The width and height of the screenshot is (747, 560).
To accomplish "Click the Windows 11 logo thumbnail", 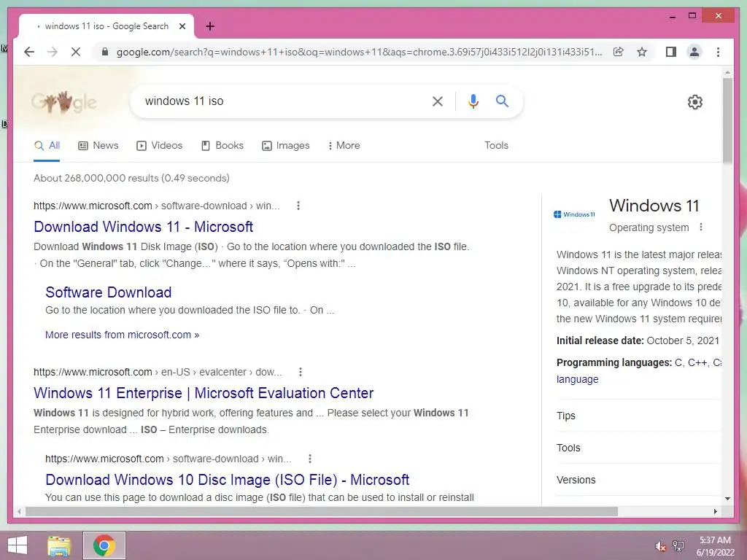I will click(575, 214).
